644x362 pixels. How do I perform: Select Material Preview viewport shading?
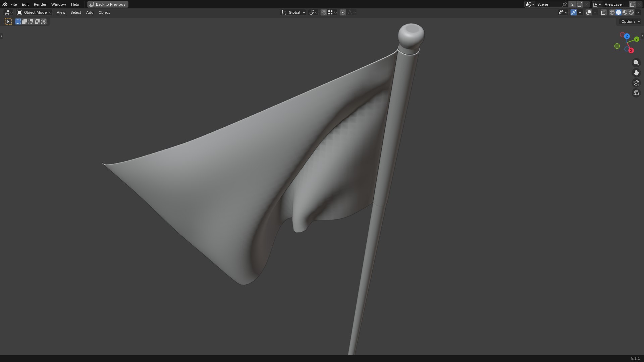point(625,12)
